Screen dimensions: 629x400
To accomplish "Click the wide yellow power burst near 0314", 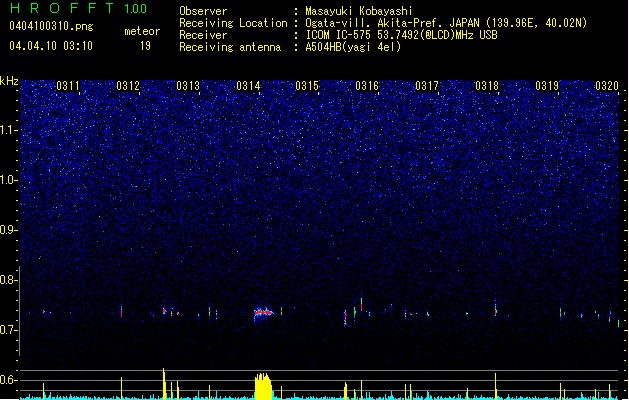I will (x=263, y=386).
